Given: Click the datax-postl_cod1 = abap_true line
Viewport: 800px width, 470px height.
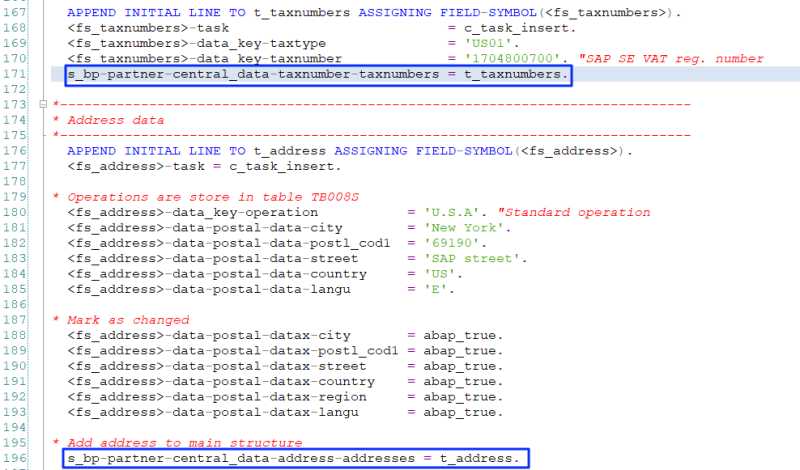Looking at the screenshot, I should 285,351.
